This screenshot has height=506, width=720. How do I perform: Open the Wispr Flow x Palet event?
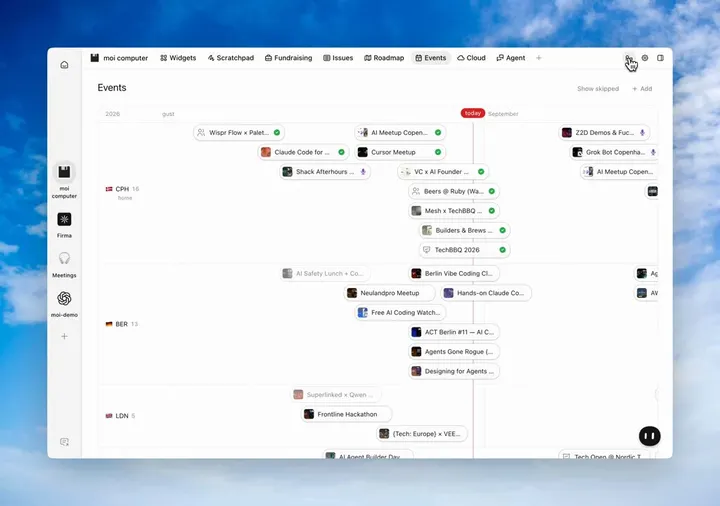(x=239, y=133)
